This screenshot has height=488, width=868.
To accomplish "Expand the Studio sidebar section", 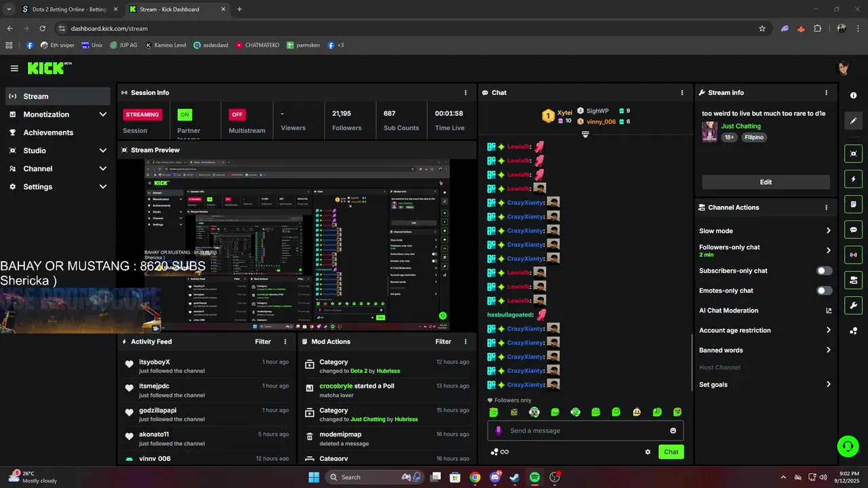I will pos(103,150).
